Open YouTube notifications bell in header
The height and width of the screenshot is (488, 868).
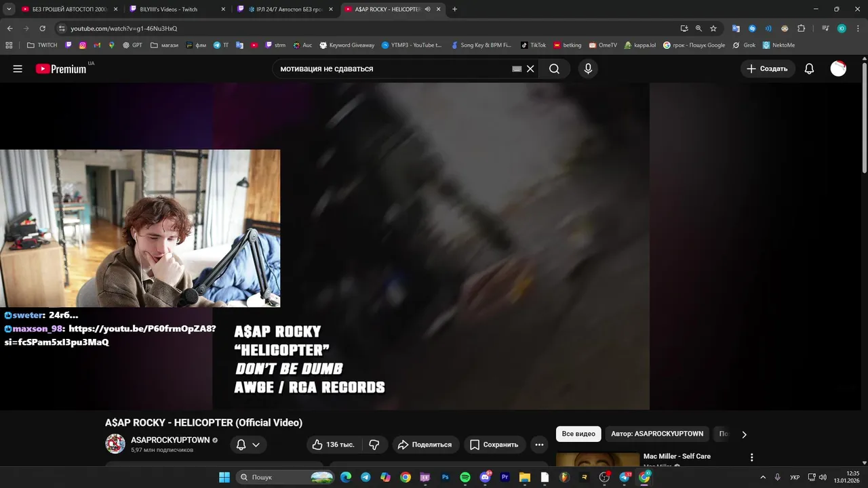(x=809, y=68)
